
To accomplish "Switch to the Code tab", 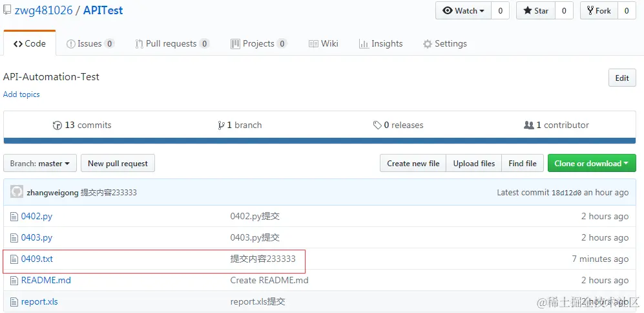I will (x=30, y=43).
